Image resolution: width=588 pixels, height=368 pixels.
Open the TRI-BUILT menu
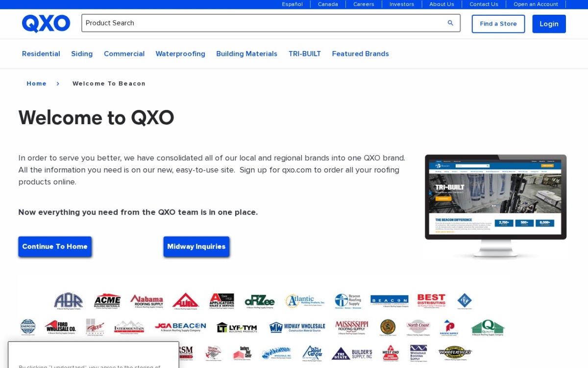[x=305, y=54]
